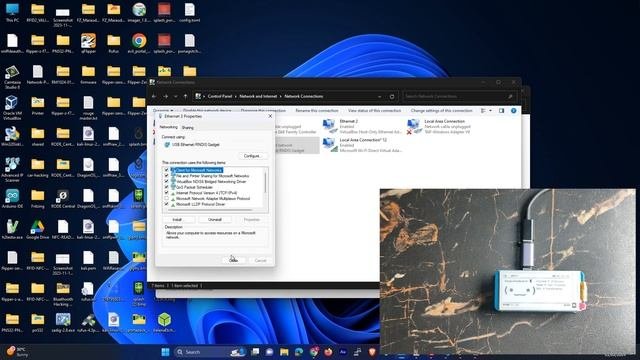Open Brave browser from the taskbar
This screenshot has width=640, height=360.
point(372,352)
